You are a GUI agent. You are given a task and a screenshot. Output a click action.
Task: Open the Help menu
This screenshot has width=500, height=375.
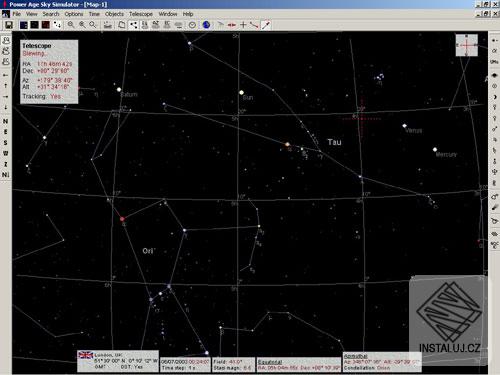(x=188, y=14)
